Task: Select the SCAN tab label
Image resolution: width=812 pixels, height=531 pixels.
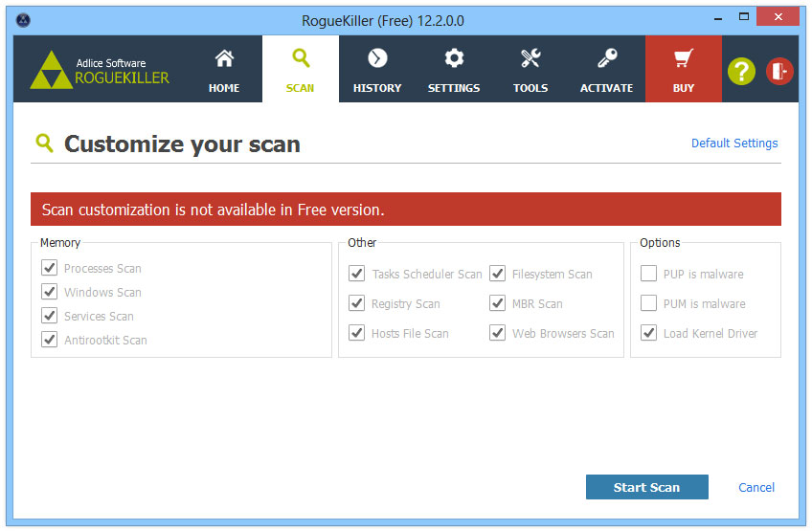Action: click(x=301, y=88)
